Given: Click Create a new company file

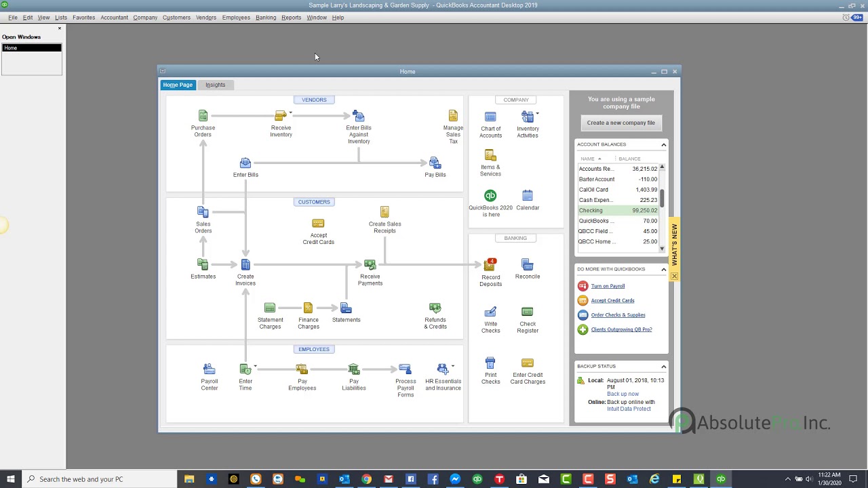Looking at the screenshot, I should click(621, 123).
